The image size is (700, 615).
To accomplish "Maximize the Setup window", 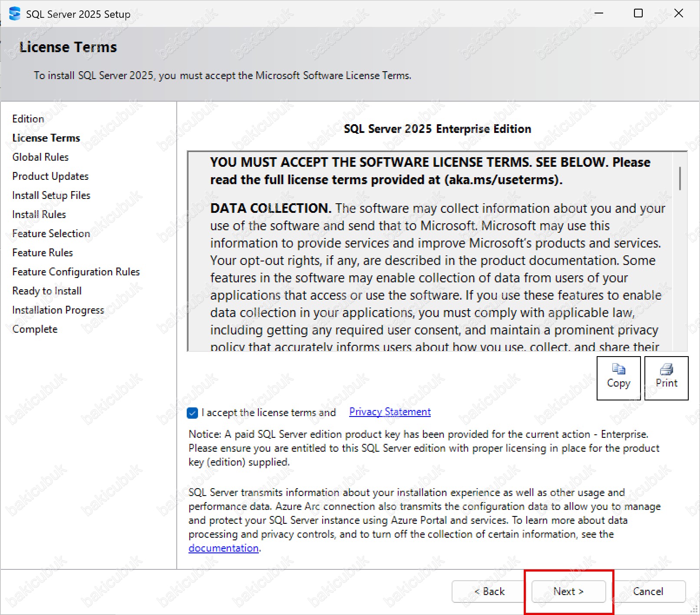I will [x=638, y=13].
